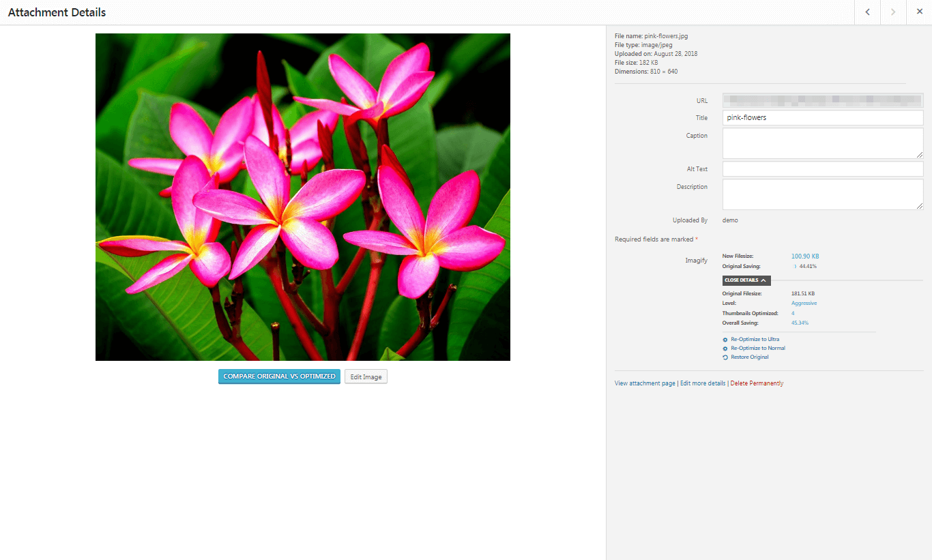Click the Re-Optimize to Ultra gear icon
Image resolution: width=932 pixels, height=560 pixels.
tap(725, 339)
